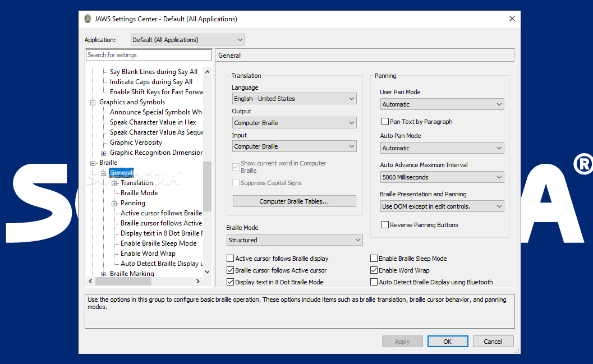Click the window resize grip corner
Screen dimensions: 593x364
click(517, 351)
